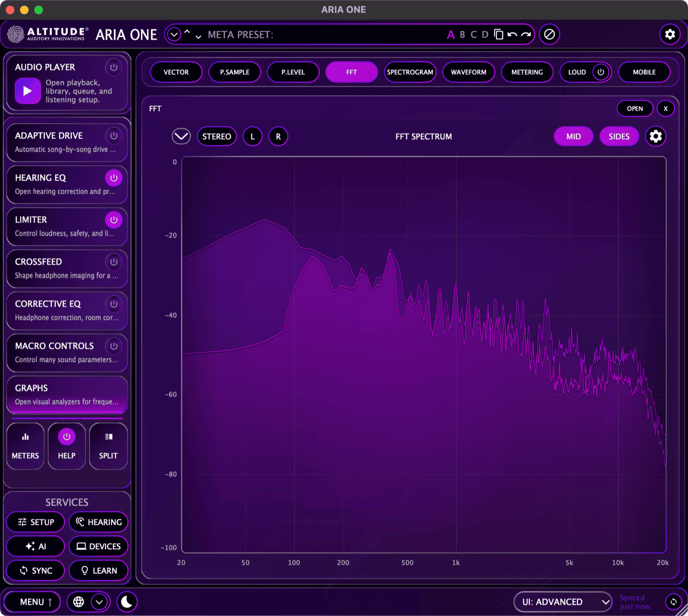The width and height of the screenshot is (688, 616).
Task: Click the sync status refresh icon
Action: pos(674,602)
